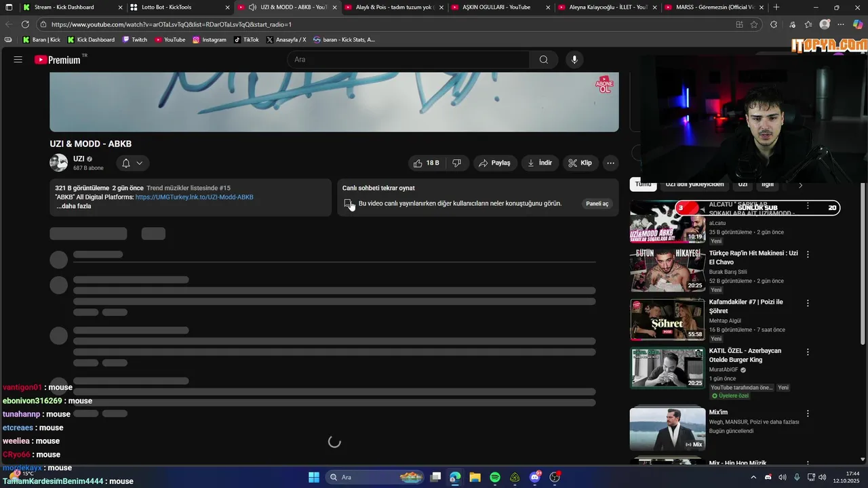
Task: Show hidden system tray icons chevron
Action: [x=753, y=477]
